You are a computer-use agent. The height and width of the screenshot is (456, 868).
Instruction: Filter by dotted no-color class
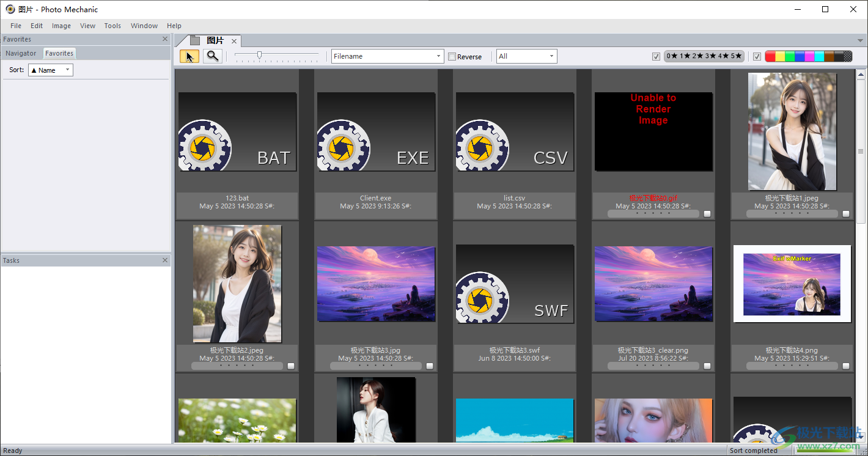[x=848, y=56]
